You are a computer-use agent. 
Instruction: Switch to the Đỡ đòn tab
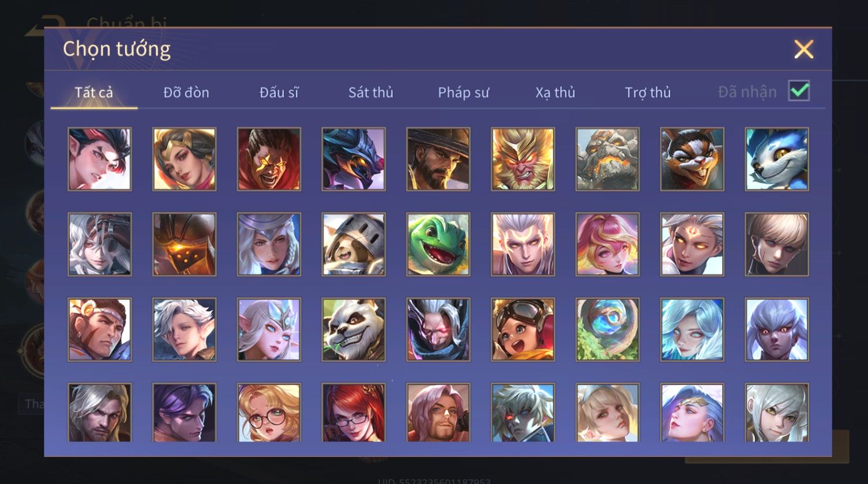tap(186, 92)
